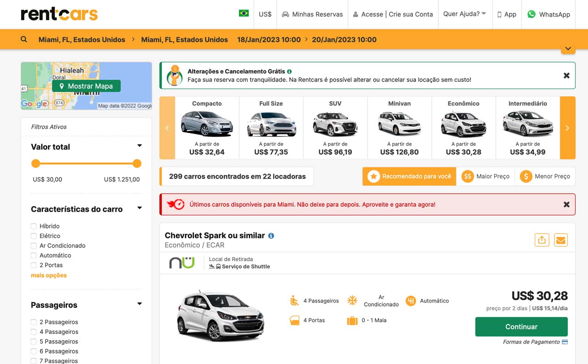588x364 pixels.
Task: Select the 4 Passageiros filter
Action: click(34, 331)
